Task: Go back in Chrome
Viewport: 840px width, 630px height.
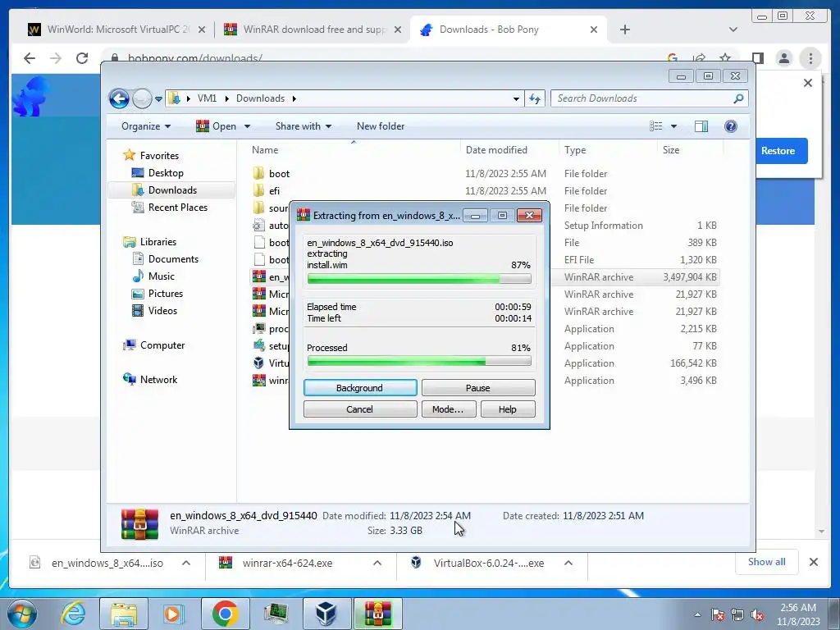Action: (x=30, y=58)
